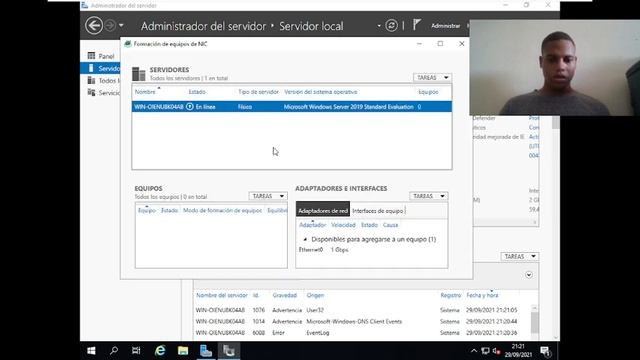Open the taskbar clock showing 21:21
Screen dimensions: 640x360
pos(518,351)
